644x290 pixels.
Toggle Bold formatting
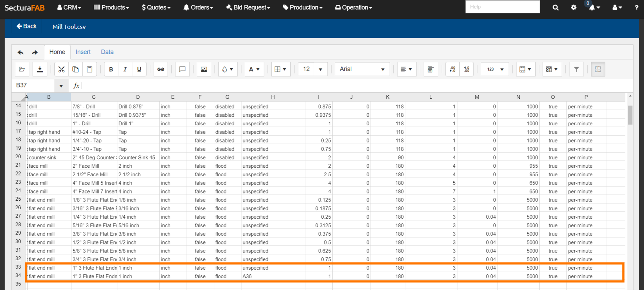(x=111, y=69)
